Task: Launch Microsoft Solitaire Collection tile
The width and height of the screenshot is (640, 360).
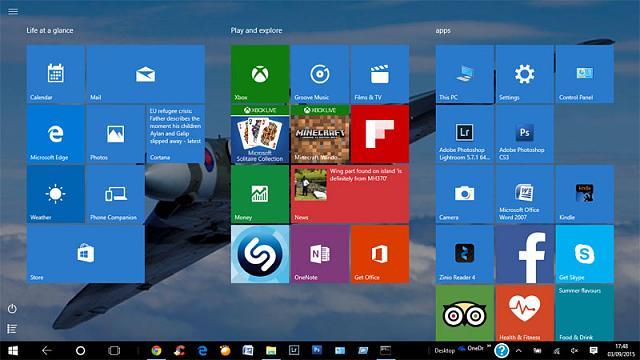Action: point(260,134)
